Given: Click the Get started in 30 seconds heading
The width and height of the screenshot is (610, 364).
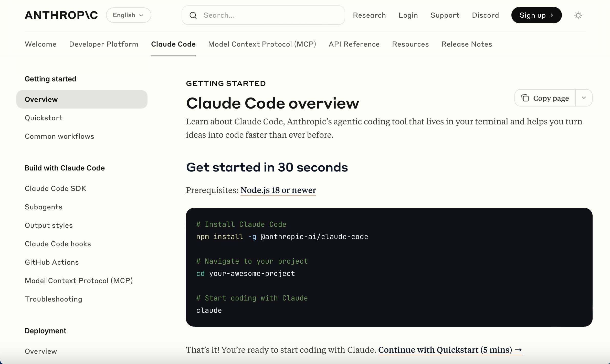Looking at the screenshot, I should tap(267, 167).
